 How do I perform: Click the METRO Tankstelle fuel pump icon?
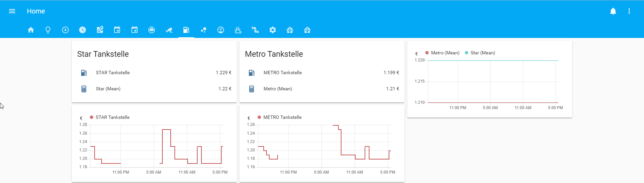click(252, 73)
